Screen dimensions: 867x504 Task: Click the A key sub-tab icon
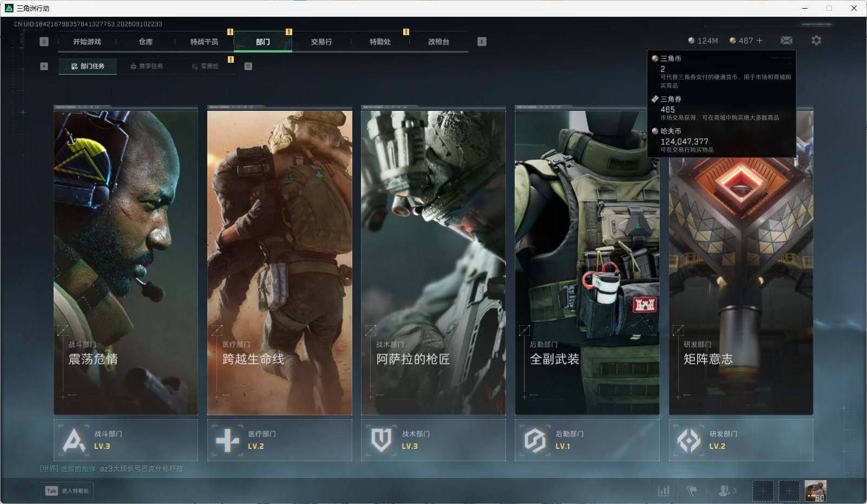(x=44, y=66)
